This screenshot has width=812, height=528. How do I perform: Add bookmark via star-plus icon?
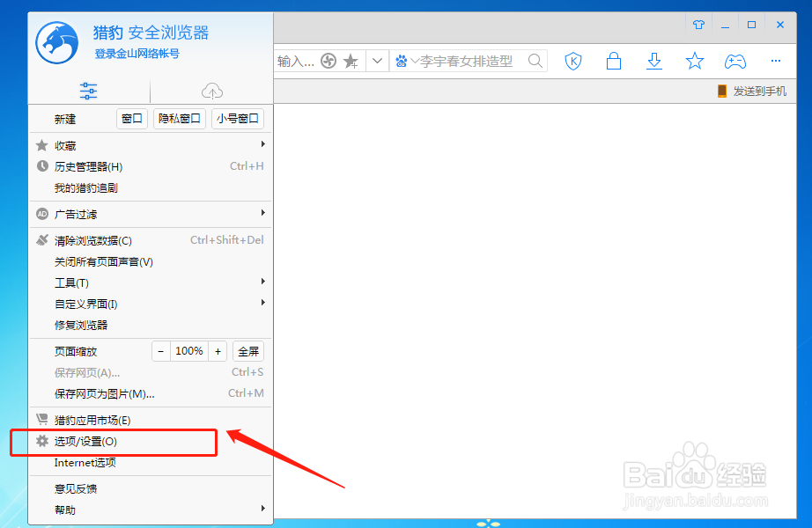(x=351, y=61)
